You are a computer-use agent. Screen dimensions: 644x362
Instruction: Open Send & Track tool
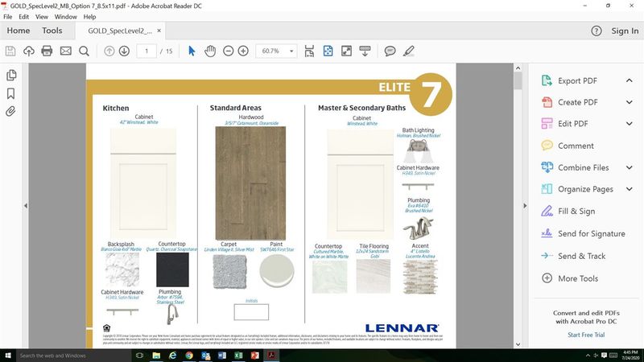tap(581, 256)
